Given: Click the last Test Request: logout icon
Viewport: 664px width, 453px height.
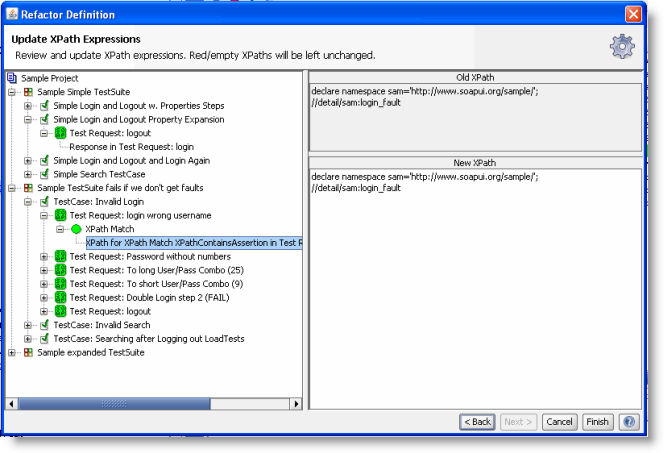Looking at the screenshot, I should 61,311.
